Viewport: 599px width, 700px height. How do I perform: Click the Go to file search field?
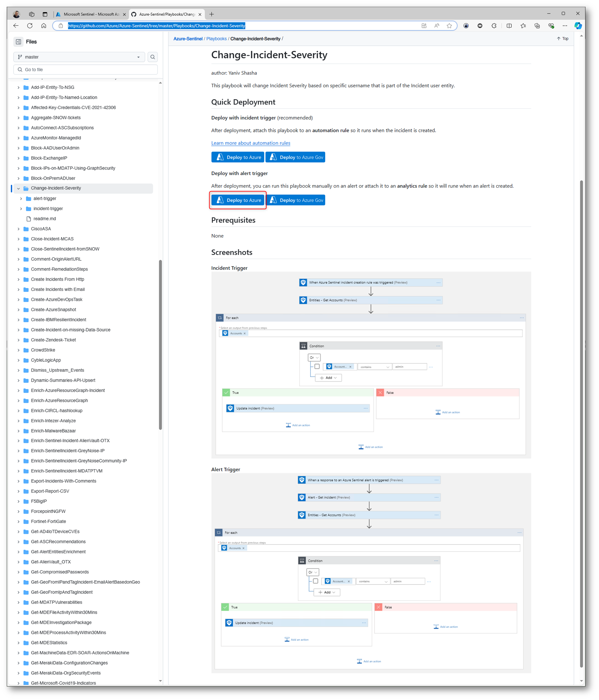[x=86, y=70]
